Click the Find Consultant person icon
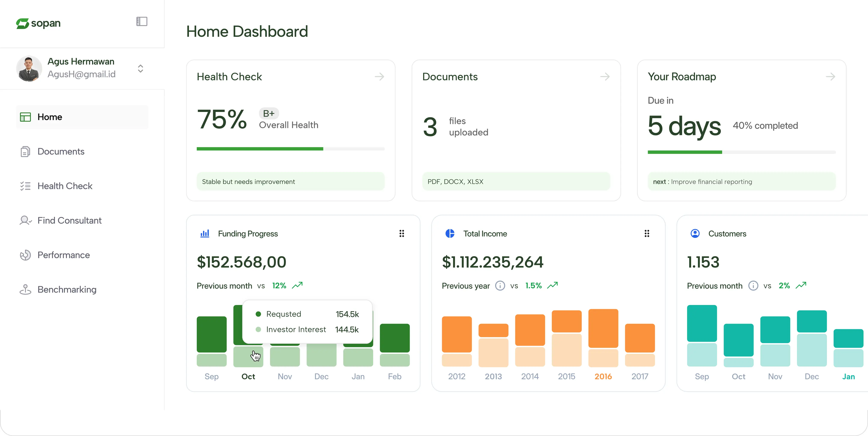Image resolution: width=868 pixels, height=436 pixels. click(x=26, y=220)
